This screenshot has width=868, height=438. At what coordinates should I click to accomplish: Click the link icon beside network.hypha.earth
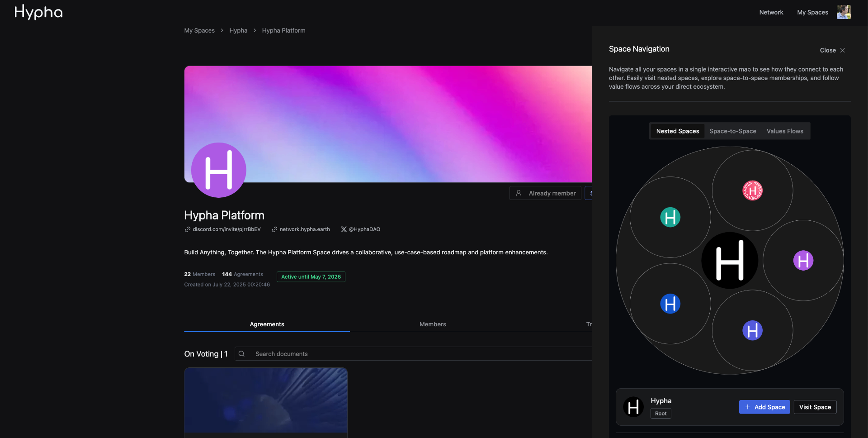[274, 229]
